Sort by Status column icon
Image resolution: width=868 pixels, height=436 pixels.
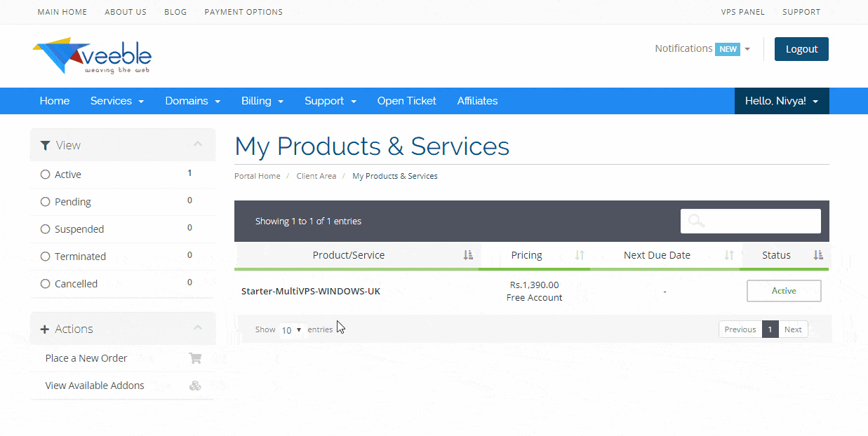pyautogui.click(x=817, y=255)
